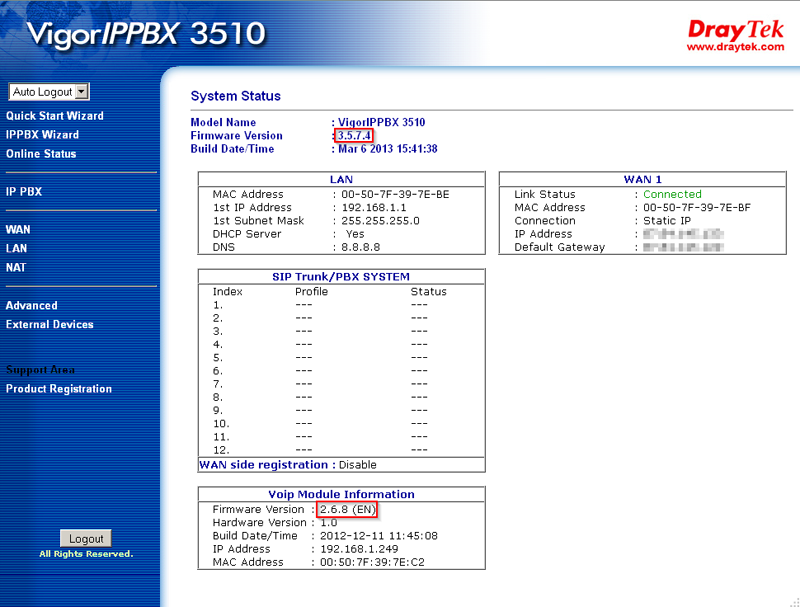The height and width of the screenshot is (607, 800).
Task: Click Voip hardware version 1.0
Action: tap(329, 523)
